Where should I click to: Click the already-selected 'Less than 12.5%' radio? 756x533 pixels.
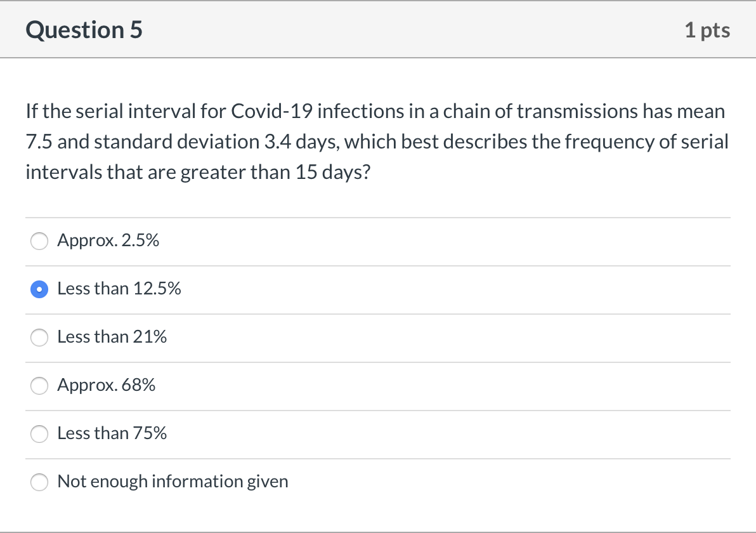coord(39,289)
